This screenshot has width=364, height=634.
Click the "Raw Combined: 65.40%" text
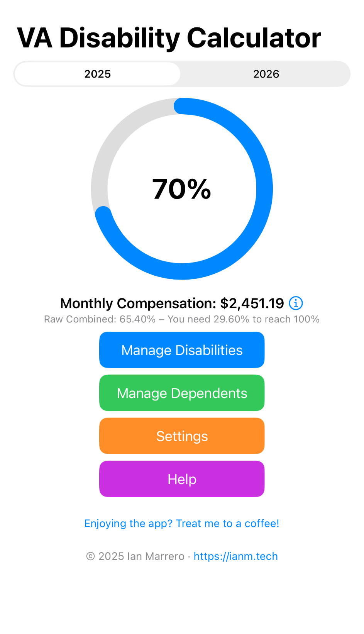100,319
